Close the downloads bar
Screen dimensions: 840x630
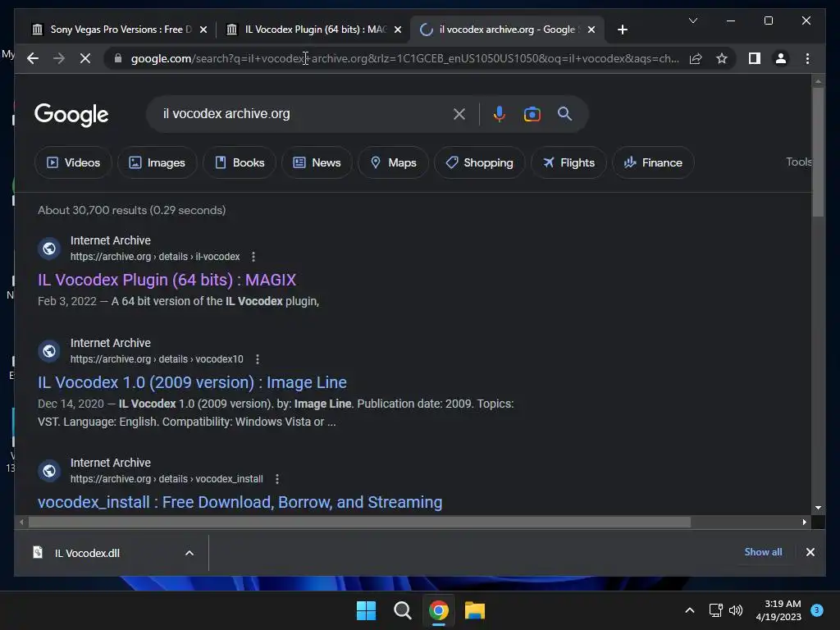pyautogui.click(x=810, y=552)
